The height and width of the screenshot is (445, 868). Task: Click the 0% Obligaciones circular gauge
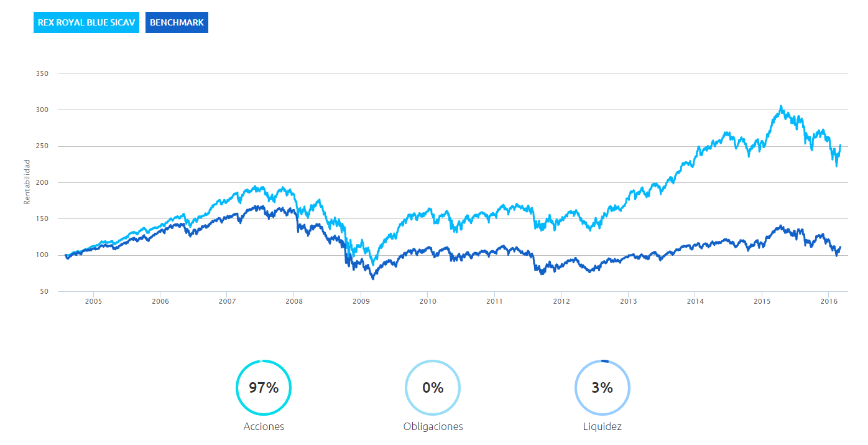point(433,388)
